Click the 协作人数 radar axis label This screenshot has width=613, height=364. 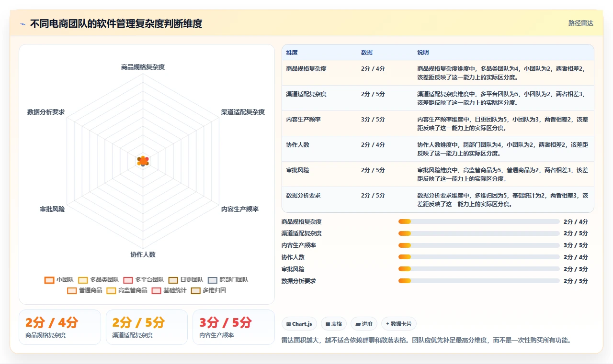[x=143, y=254]
